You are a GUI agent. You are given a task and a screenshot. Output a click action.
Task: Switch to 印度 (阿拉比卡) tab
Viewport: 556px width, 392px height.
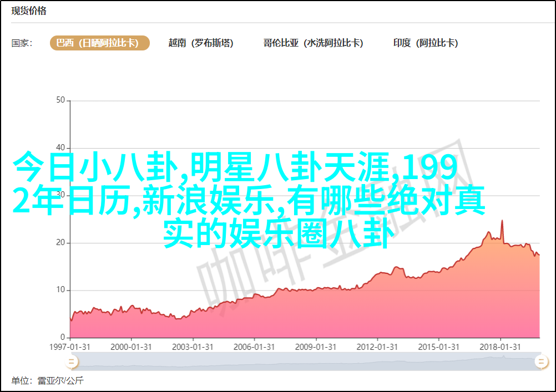426,43
